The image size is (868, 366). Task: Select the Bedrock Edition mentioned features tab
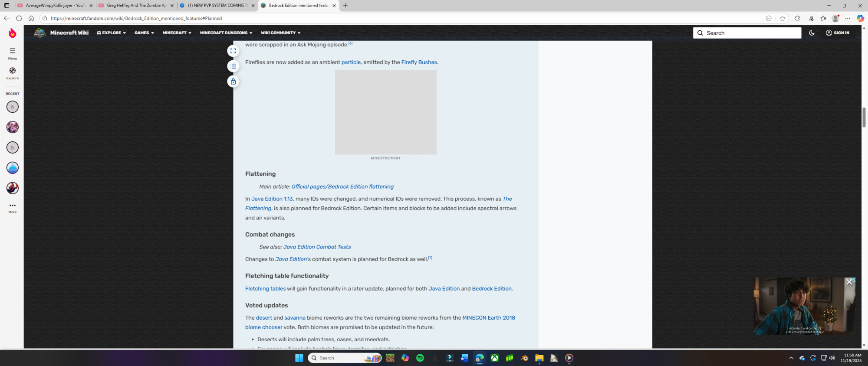tap(298, 6)
